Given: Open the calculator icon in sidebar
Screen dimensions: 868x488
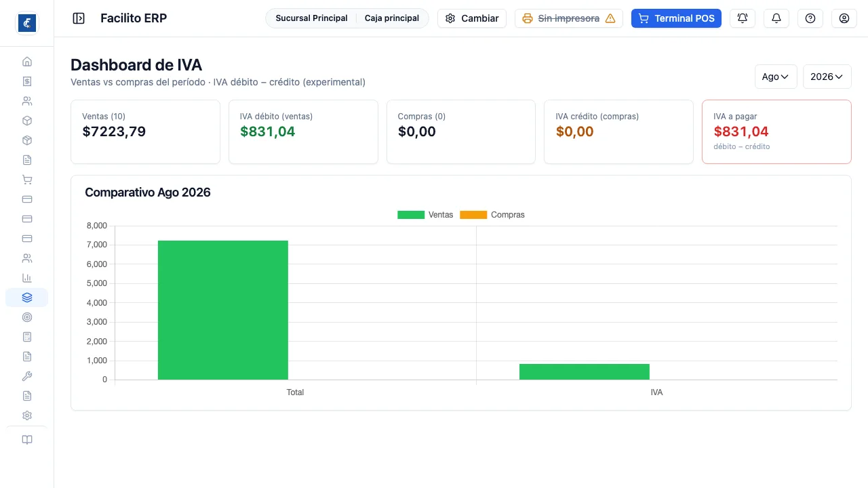Looking at the screenshot, I should pos(27,337).
